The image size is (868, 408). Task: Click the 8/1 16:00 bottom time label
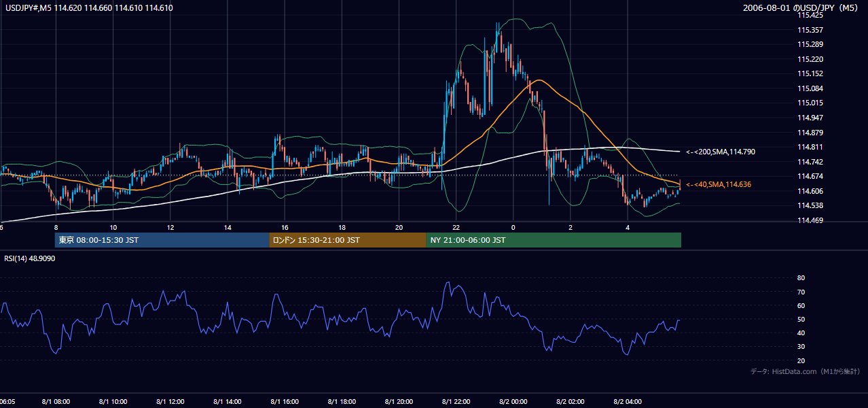click(285, 401)
